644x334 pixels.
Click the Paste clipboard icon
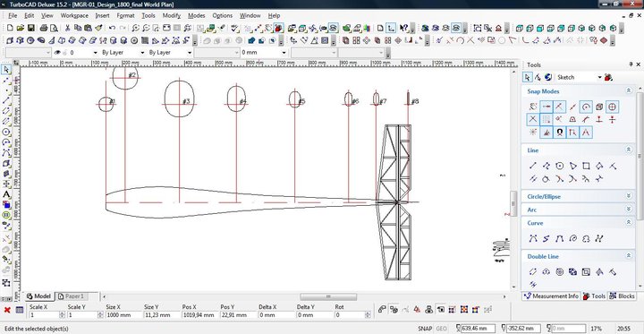[88, 28]
